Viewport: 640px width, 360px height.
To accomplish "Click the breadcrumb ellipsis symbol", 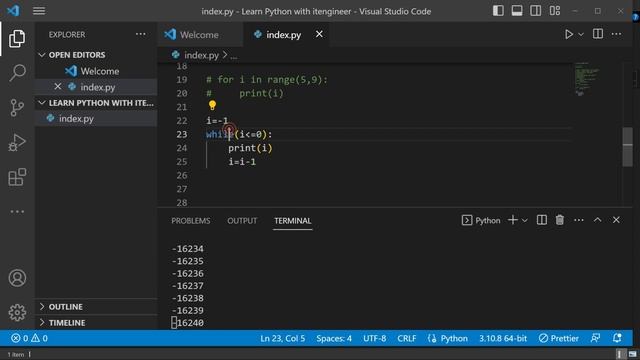I will click(x=234, y=56).
